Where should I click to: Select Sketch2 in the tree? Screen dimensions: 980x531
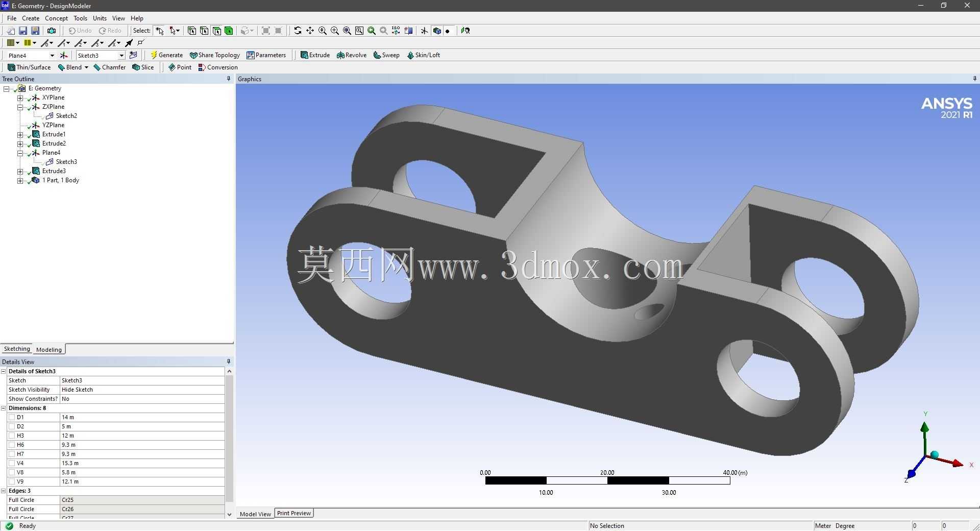[x=66, y=116]
